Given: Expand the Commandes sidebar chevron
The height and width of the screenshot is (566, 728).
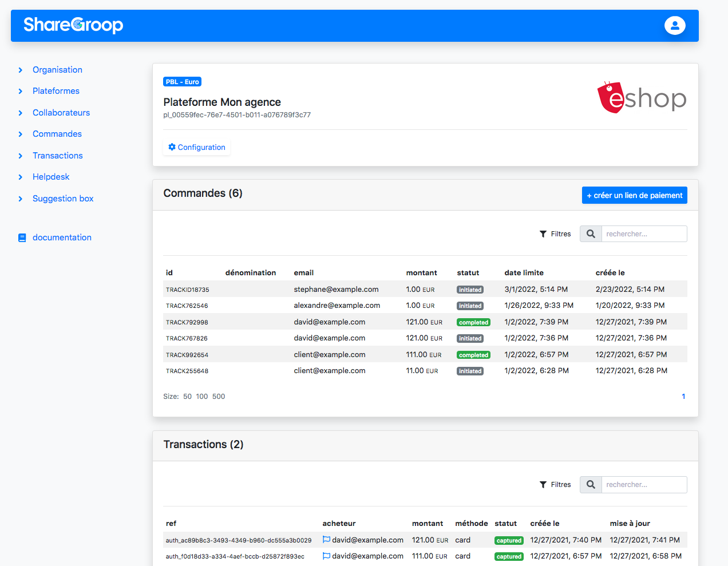Looking at the screenshot, I should point(21,134).
